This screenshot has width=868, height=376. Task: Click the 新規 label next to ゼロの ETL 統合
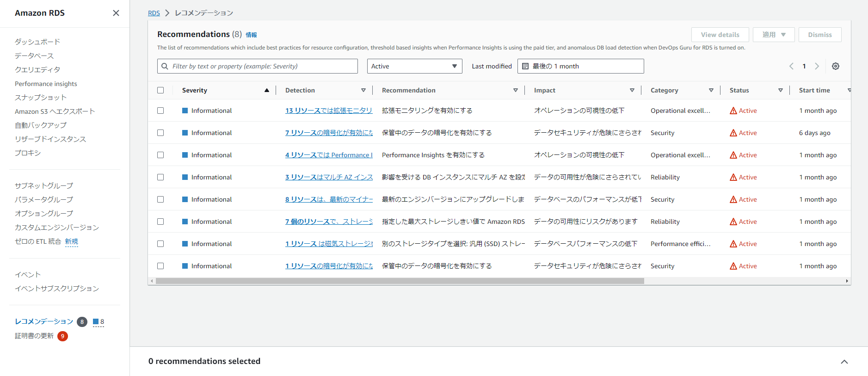coord(71,241)
